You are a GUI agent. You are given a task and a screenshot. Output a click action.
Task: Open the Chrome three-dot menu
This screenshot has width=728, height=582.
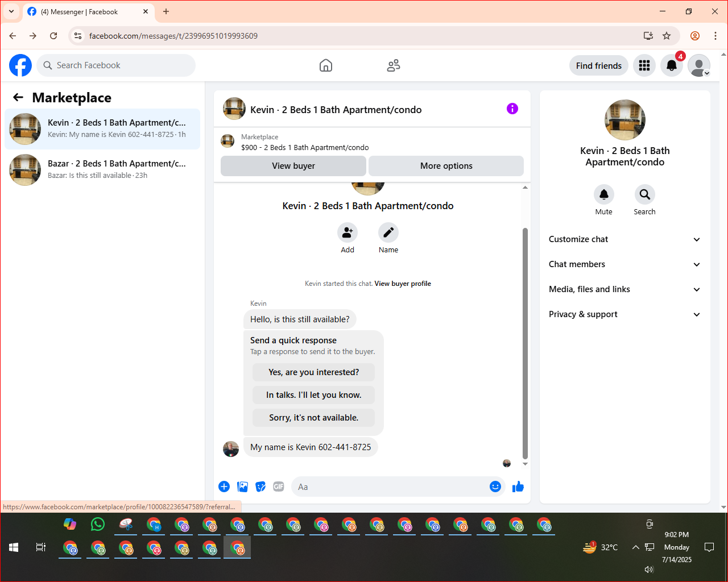coord(715,36)
